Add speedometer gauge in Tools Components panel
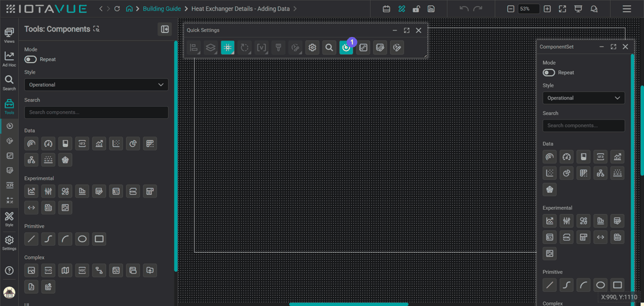Image resolution: width=644 pixels, height=306 pixels. [48, 144]
